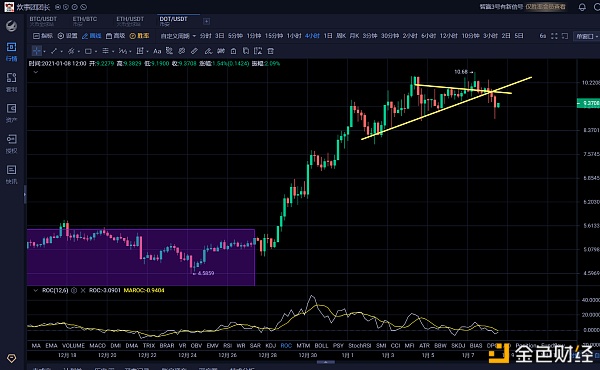Enter fullscreen chart mode

pyautogui.click(x=554, y=36)
